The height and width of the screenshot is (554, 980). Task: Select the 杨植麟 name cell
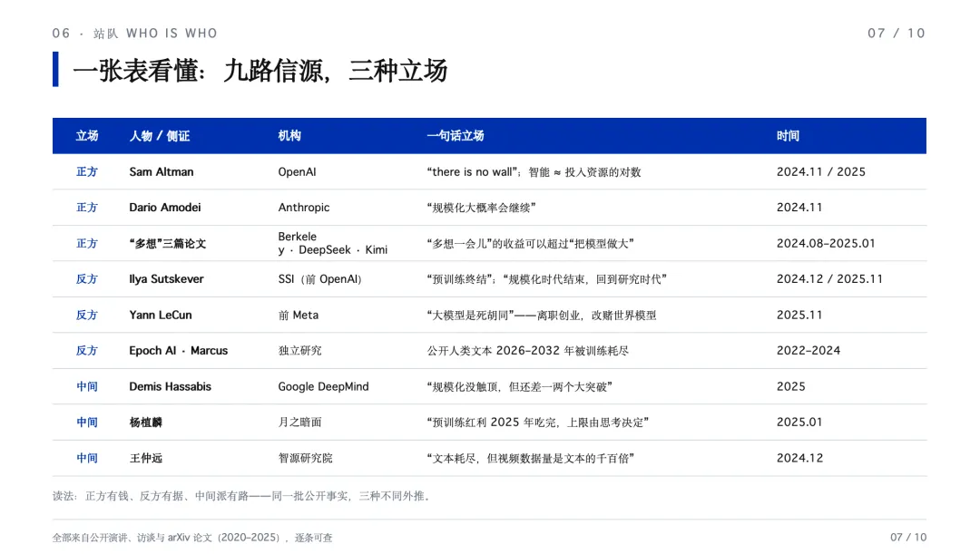point(145,423)
